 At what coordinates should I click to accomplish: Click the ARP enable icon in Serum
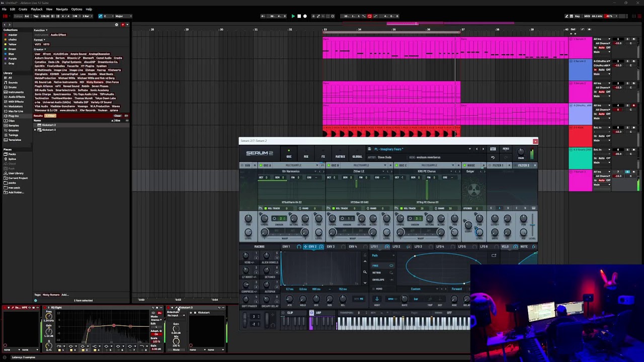(x=311, y=313)
